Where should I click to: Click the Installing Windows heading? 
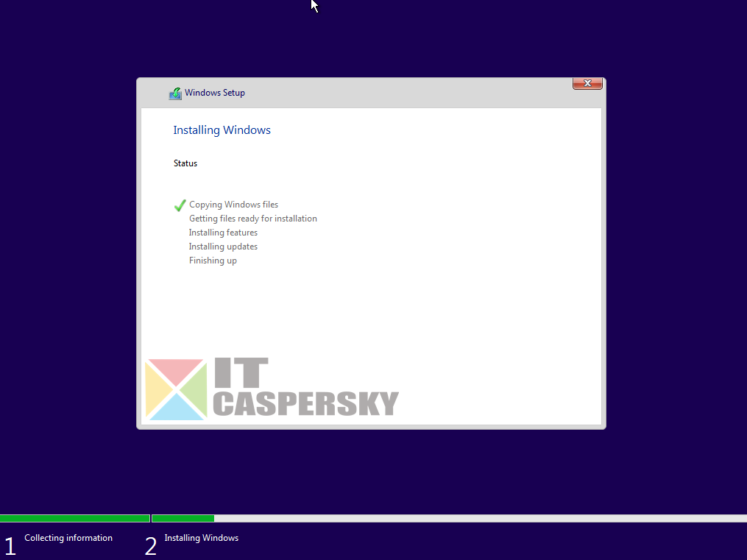coord(222,130)
